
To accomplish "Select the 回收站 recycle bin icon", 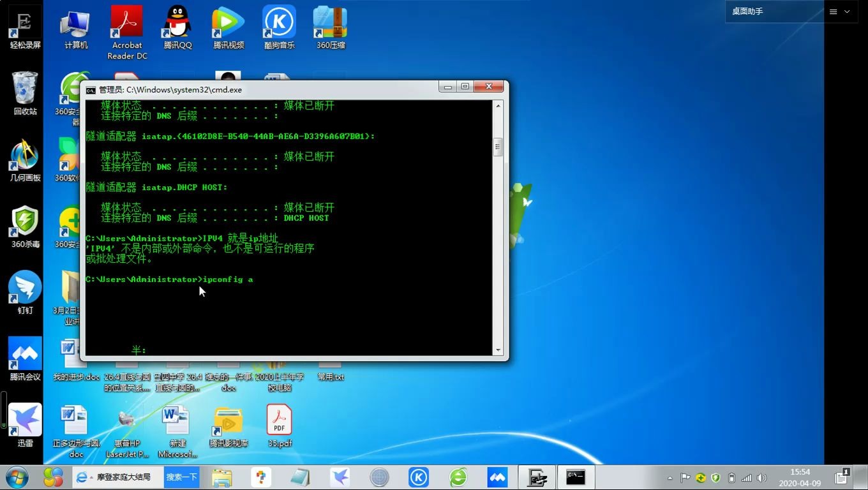I will coord(25,93).
